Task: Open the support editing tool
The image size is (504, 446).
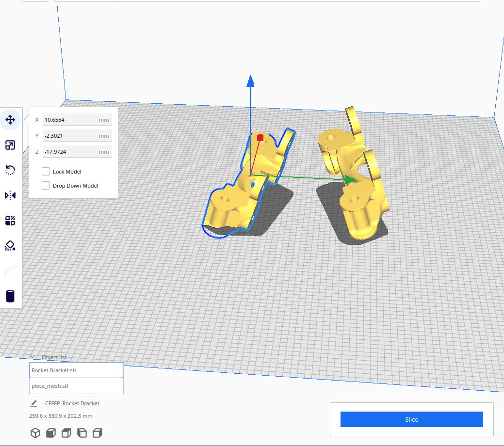Action: (x=10, y=246)
